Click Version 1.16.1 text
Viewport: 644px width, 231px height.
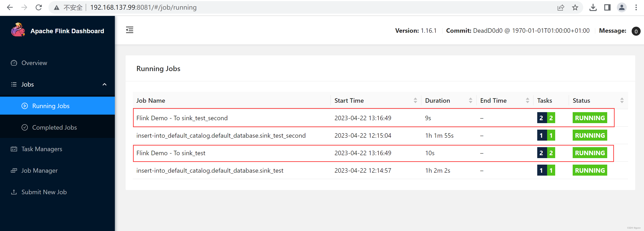416,31
